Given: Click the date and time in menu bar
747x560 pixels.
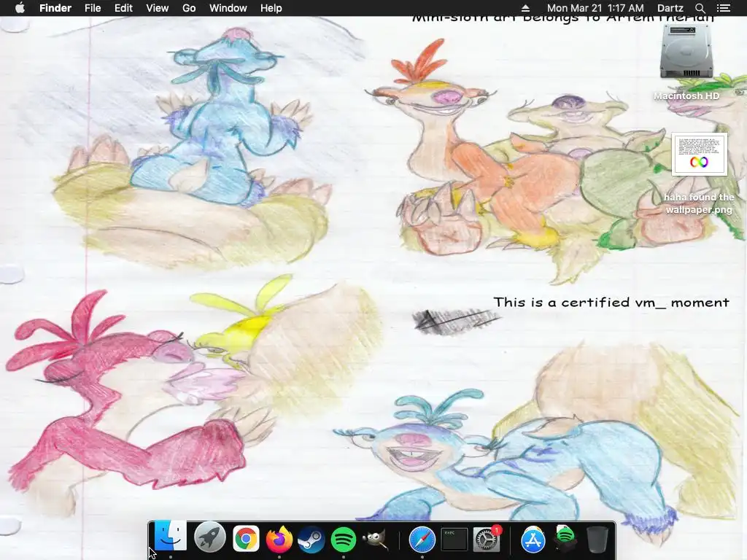Looking at the screenshot, I should click(x=595, y=8).
